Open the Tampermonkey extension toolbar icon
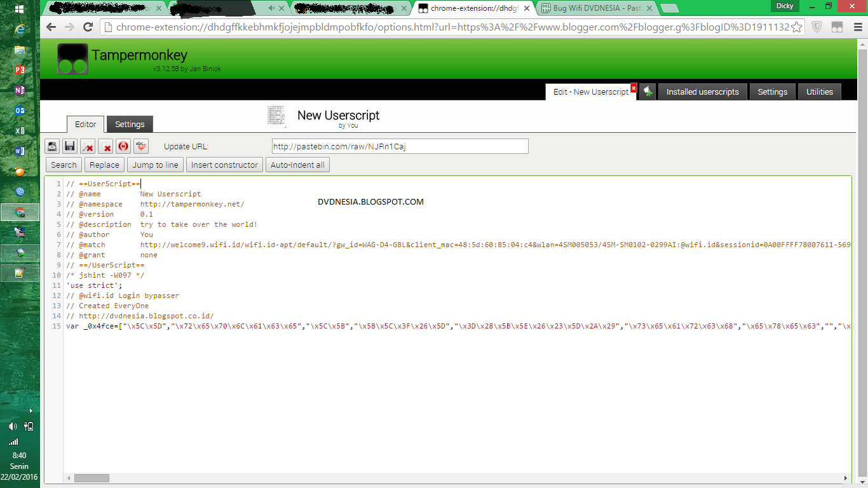This screenshot has width=868, height=488. point(837,27)
